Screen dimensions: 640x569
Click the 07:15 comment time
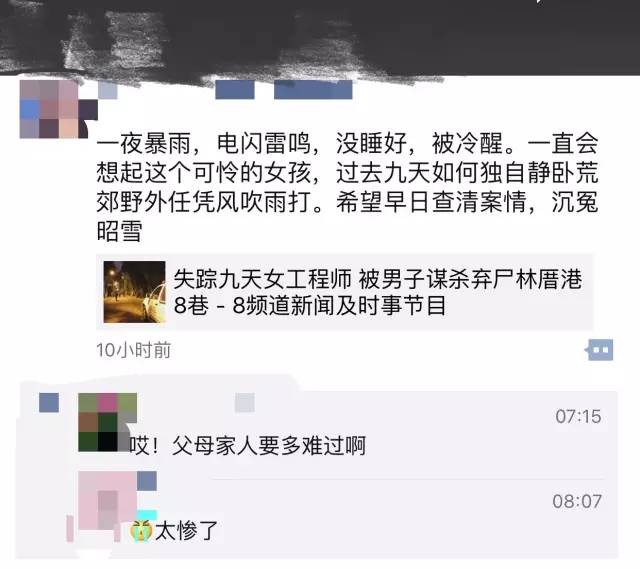point(578,416)
